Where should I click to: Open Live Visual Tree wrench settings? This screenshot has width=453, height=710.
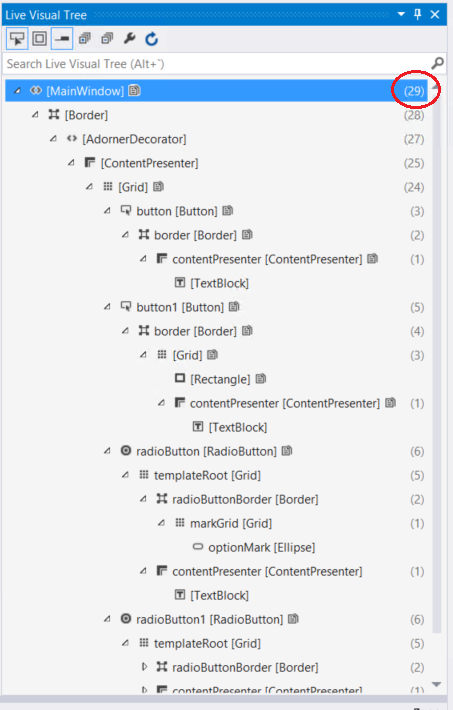[130, 39]
